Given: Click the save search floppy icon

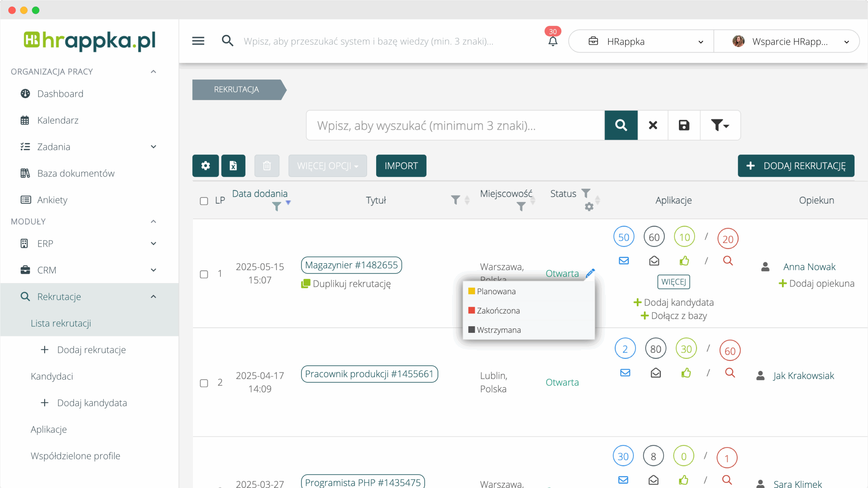Looking at the screenshot, I should (x=684, y=125).
